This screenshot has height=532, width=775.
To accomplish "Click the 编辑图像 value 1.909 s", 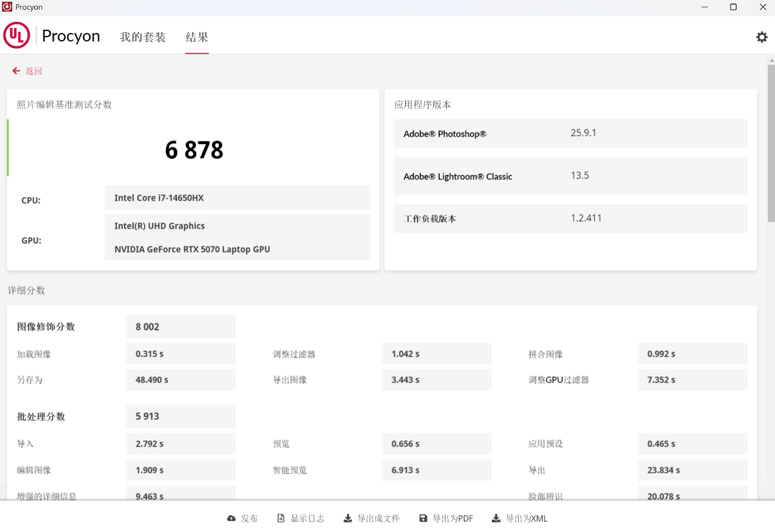I will pos(181,470).
